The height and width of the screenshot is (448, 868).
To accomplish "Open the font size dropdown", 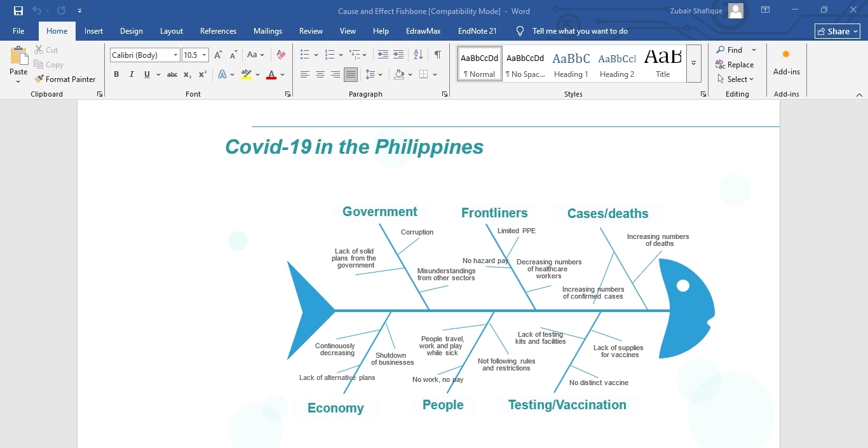I will 204,55.
